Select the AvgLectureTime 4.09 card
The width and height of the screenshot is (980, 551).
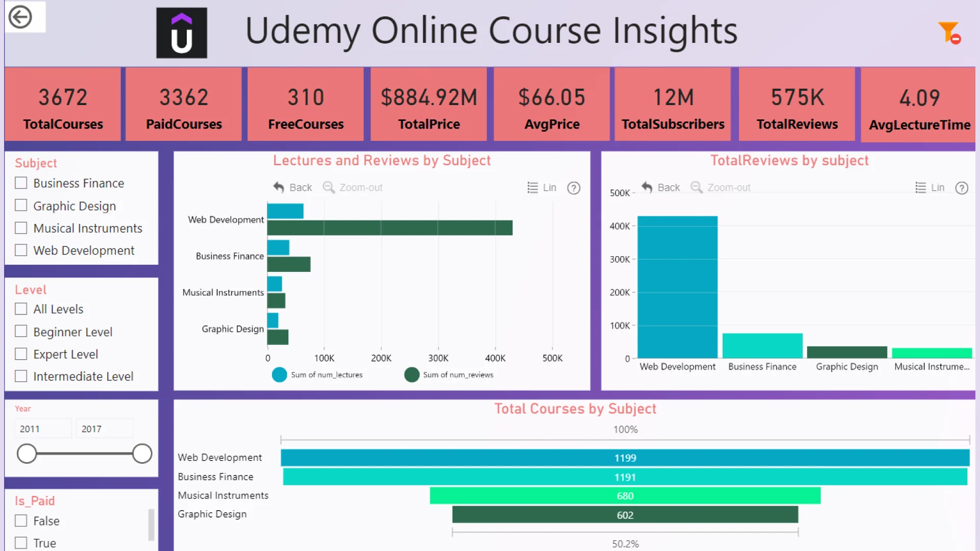919,105
